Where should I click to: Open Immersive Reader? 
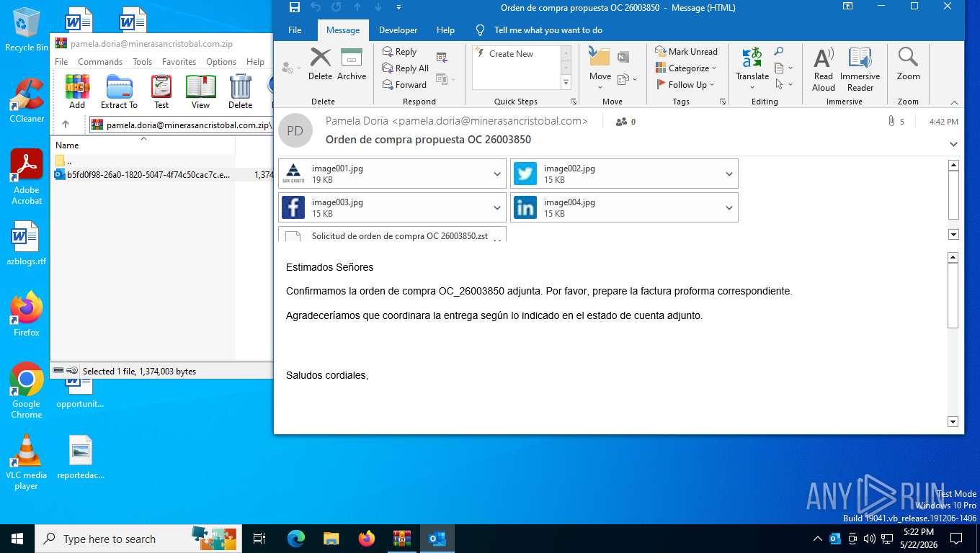pos(860,69)
